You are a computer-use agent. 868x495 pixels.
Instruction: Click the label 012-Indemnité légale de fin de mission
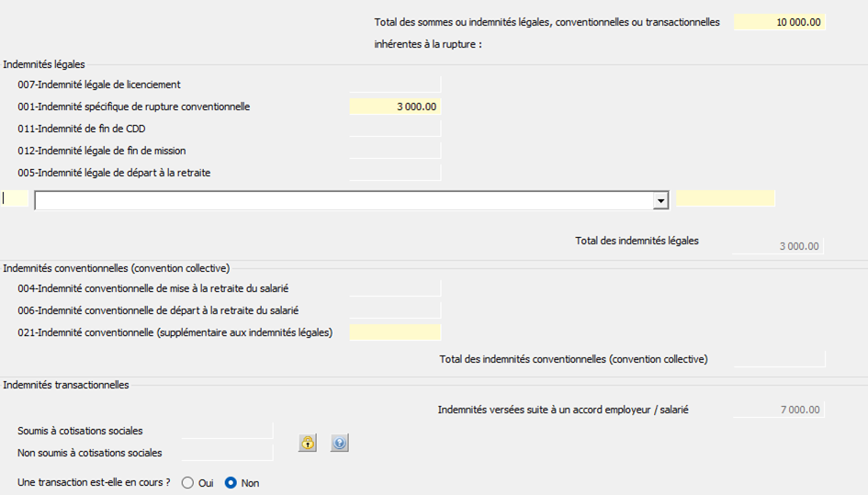(x=101, y=151)
